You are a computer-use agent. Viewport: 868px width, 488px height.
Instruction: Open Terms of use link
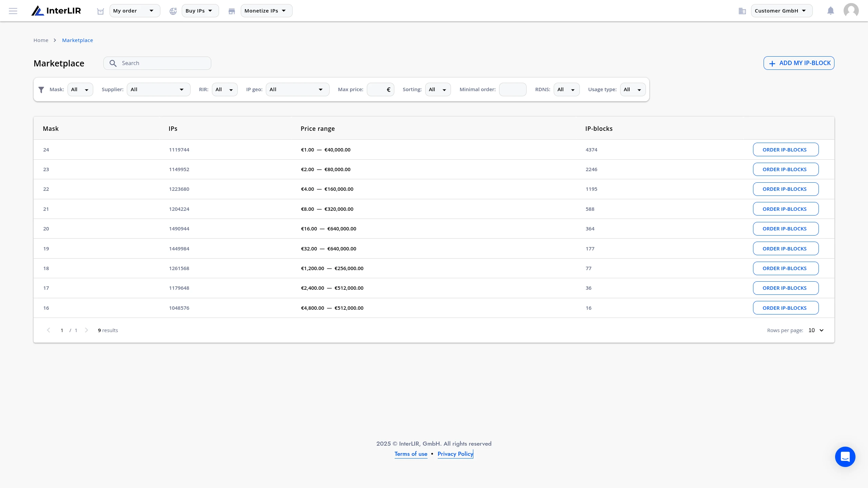click(x=411, y=454)
